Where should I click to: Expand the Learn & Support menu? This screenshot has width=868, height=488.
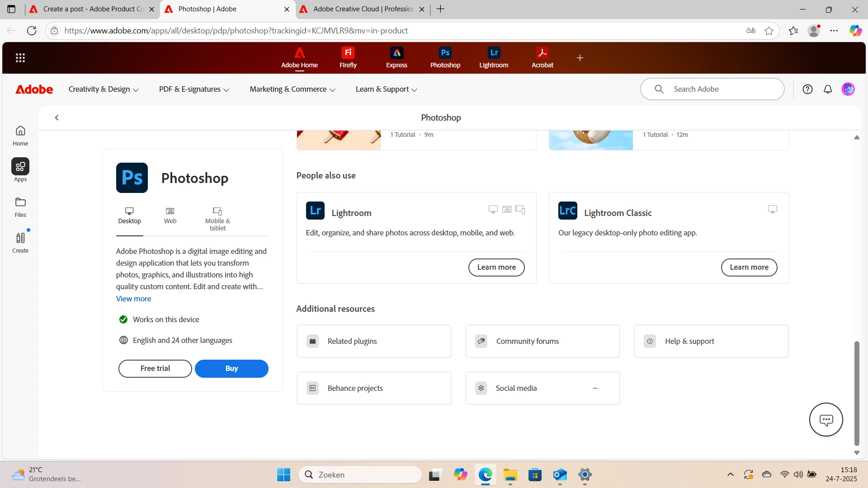(x=386, y=89)
